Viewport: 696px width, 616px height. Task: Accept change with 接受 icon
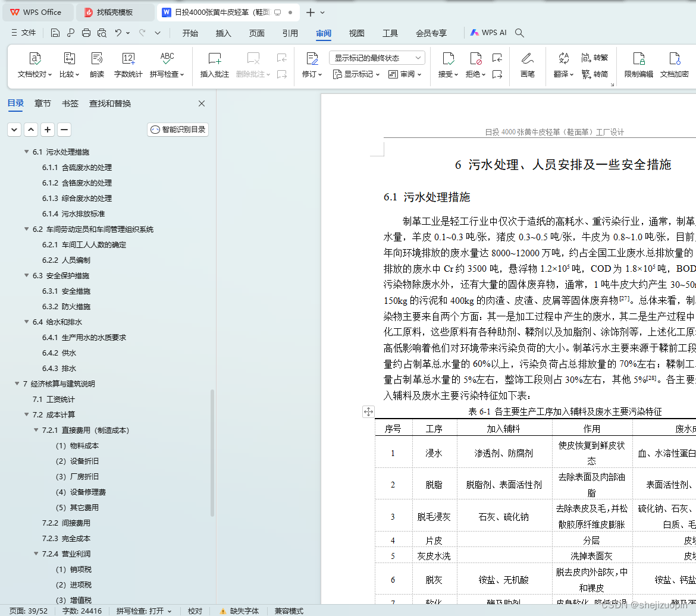448,65
